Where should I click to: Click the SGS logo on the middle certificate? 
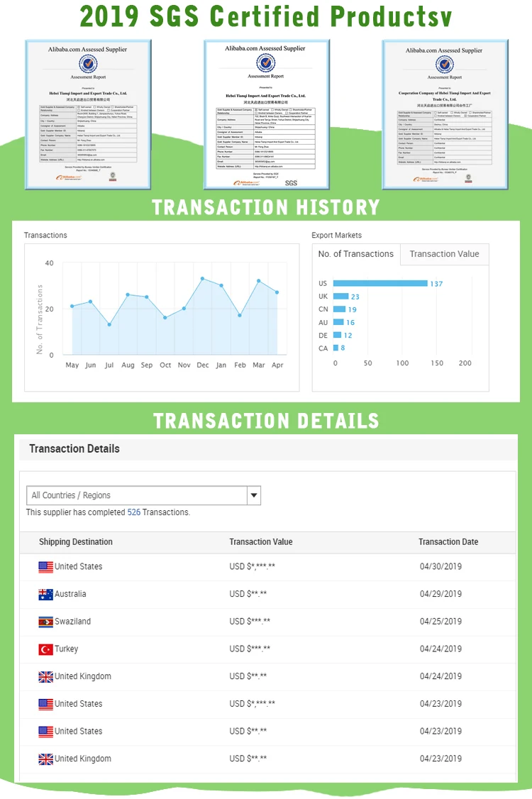point(291,183)
